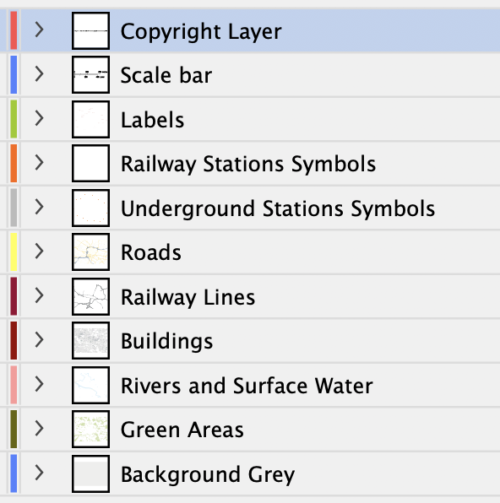This screenshot has width=500, height=503.
Task: Click the blue color bar of Background Grey
Action: pos(14,474)
